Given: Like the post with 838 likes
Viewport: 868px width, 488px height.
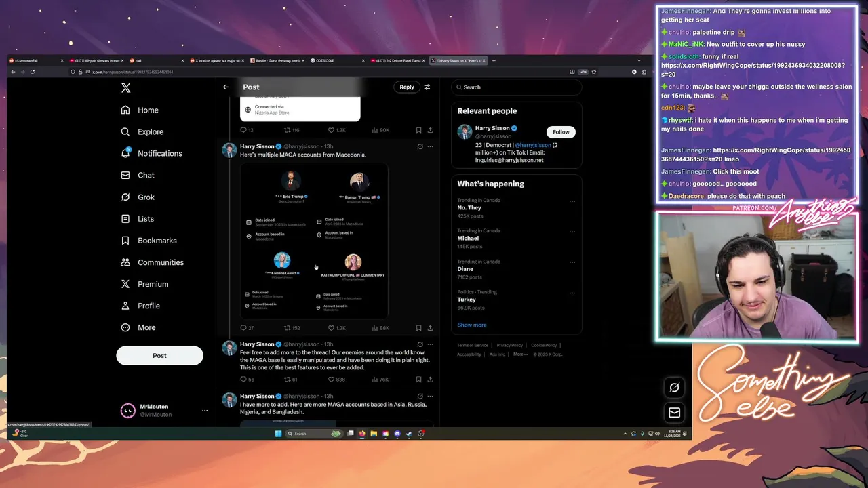Looking at the screenshot, I should [x=337, y=380].
